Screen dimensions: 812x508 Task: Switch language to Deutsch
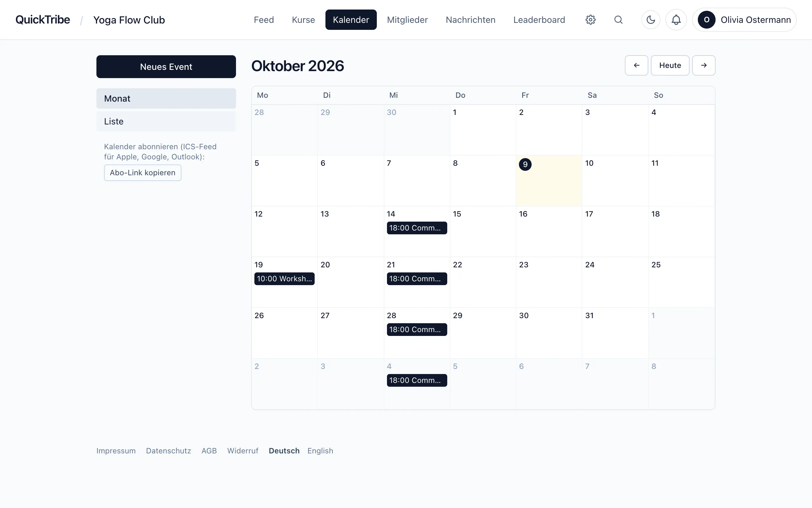[x=284, y=451]
